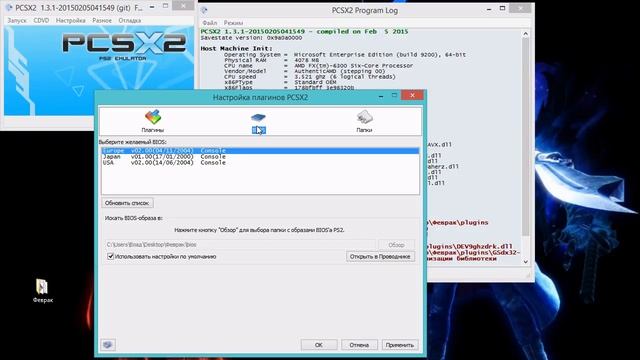This screenshot has width=640, height=360.
Task: Open the Файл menu in Program Log
Action: (x=210, y=23)
